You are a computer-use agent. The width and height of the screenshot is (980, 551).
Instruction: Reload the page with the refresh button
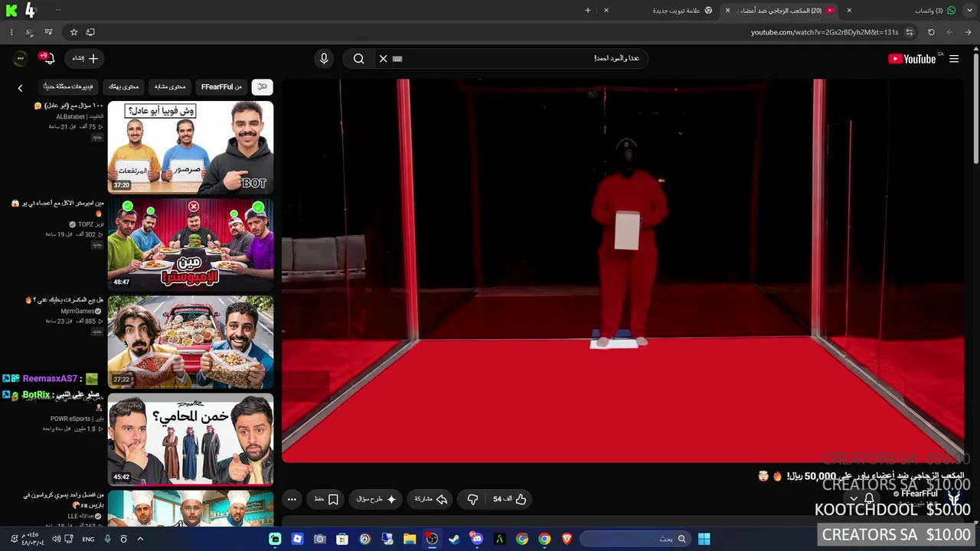click(x=931, y=32)
